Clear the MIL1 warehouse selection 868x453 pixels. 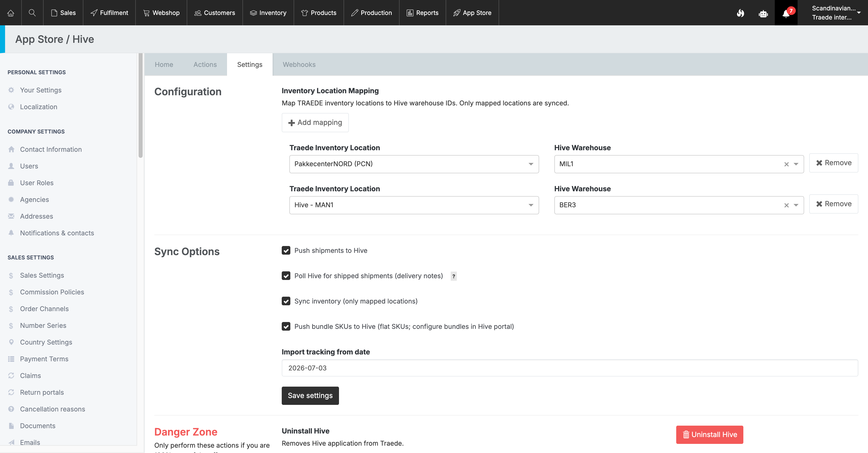click(786, 164)
